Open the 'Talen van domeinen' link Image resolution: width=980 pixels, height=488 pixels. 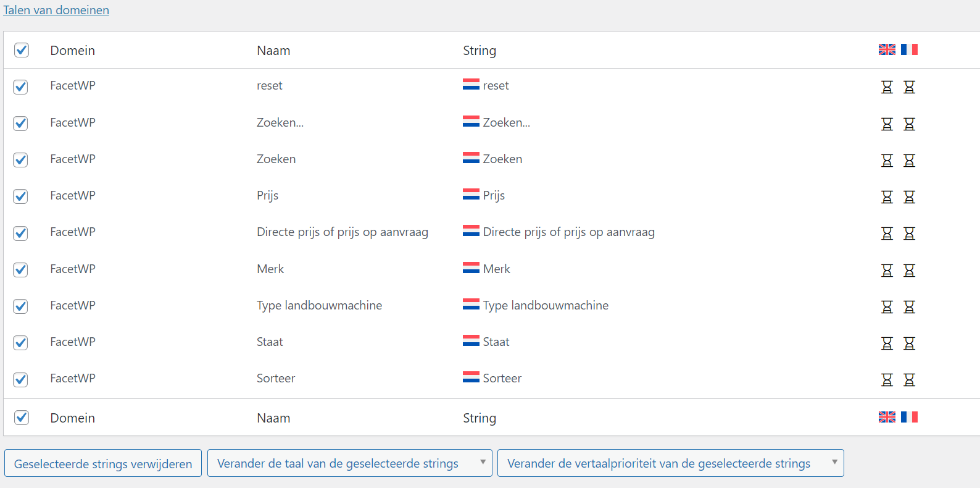point(56,10)
